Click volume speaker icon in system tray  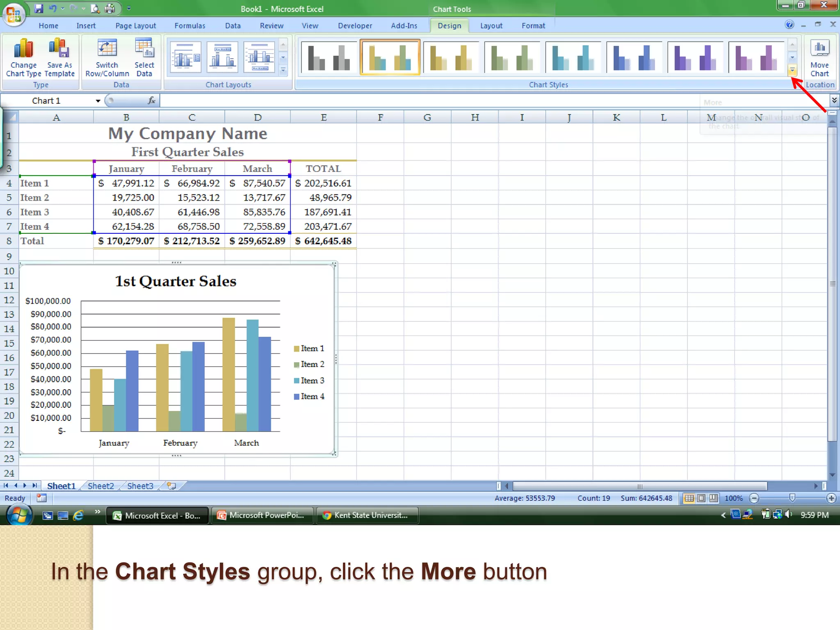pos(788,514)
